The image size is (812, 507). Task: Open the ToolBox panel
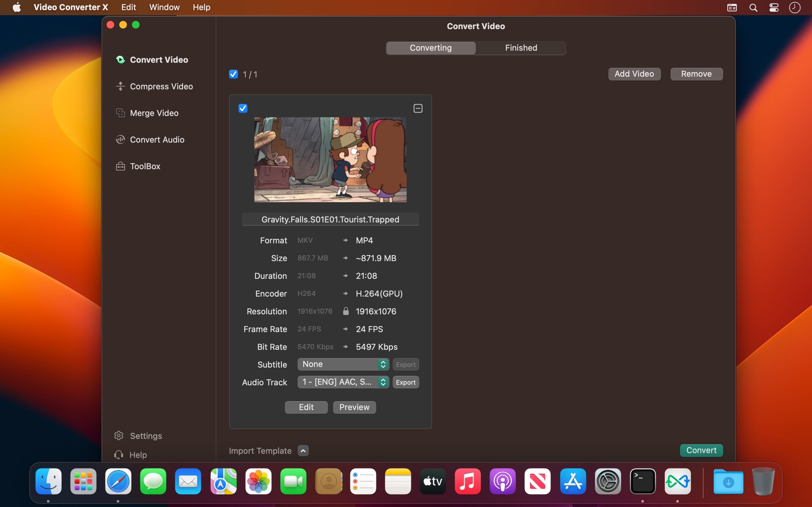(145, 166)
